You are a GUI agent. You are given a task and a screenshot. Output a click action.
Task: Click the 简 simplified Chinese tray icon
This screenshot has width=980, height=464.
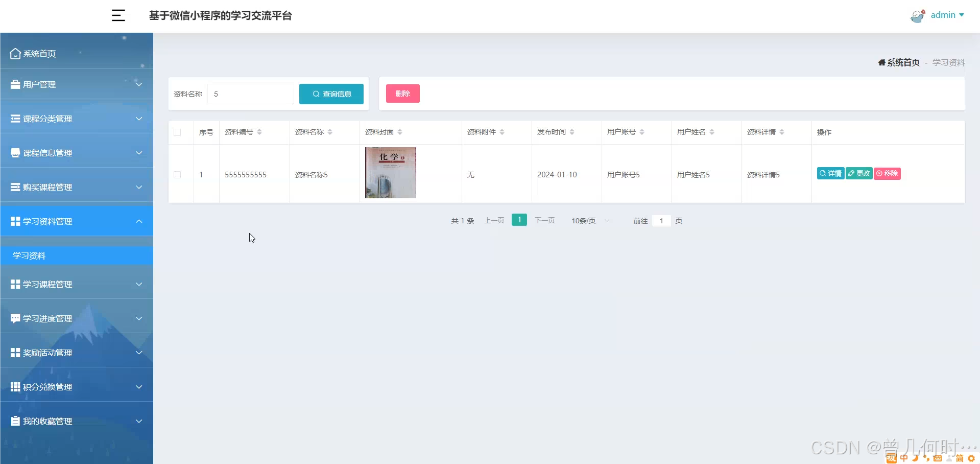(x=960, y=458)
